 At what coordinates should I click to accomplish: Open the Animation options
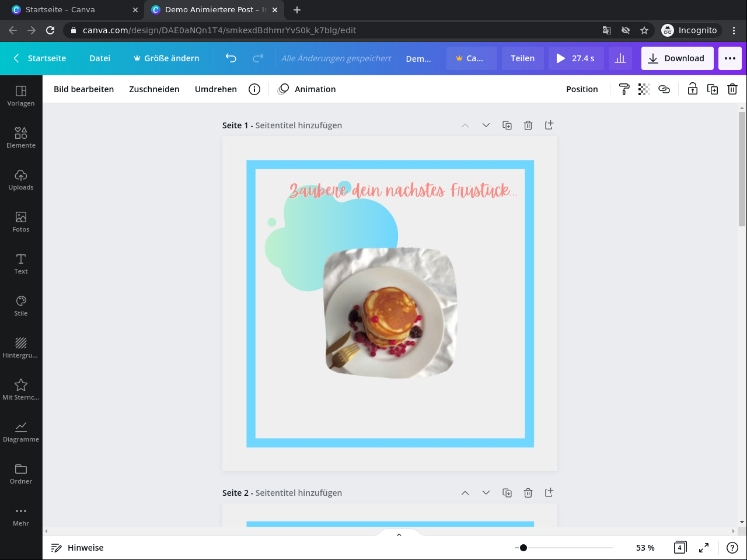coord(307,89)
